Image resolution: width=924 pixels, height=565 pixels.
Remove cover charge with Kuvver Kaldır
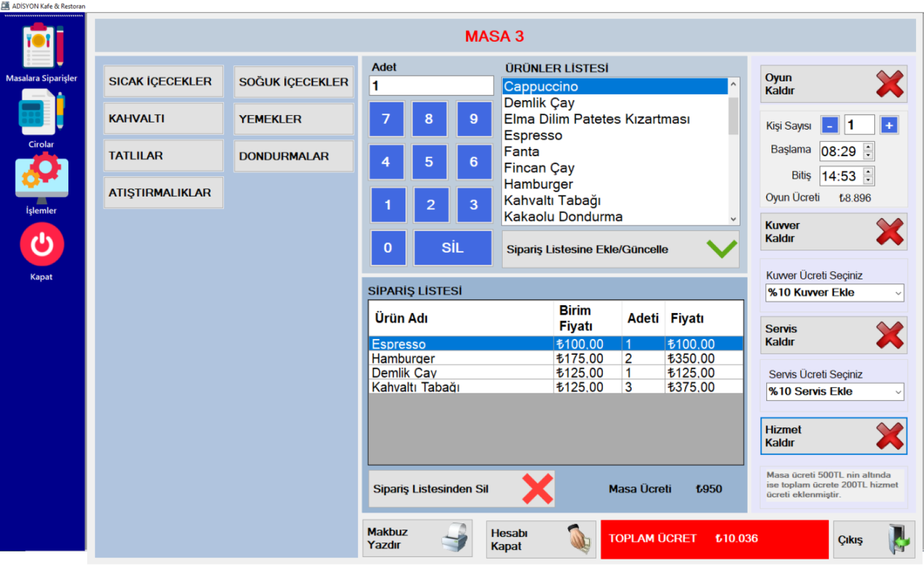pyautogui.click(x=834, y=232)
